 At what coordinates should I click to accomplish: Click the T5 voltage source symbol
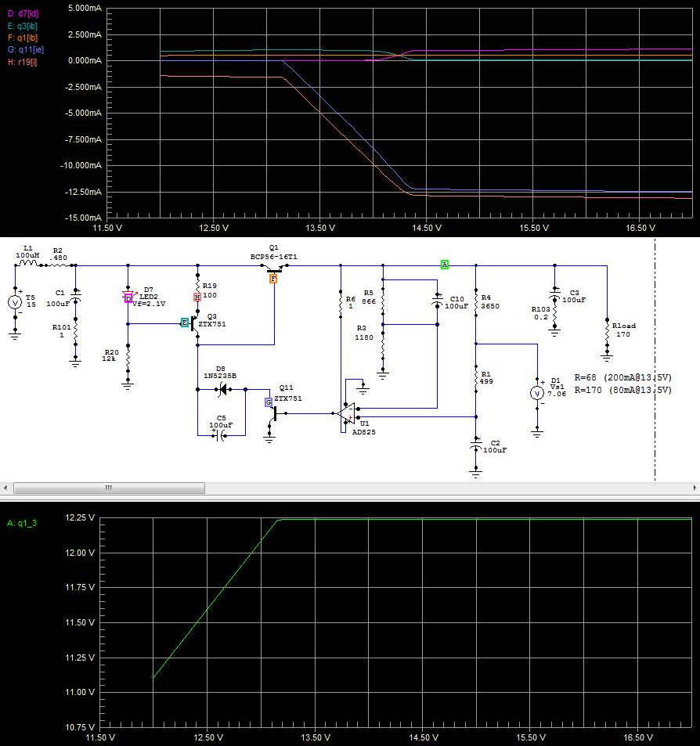(14, 302)
